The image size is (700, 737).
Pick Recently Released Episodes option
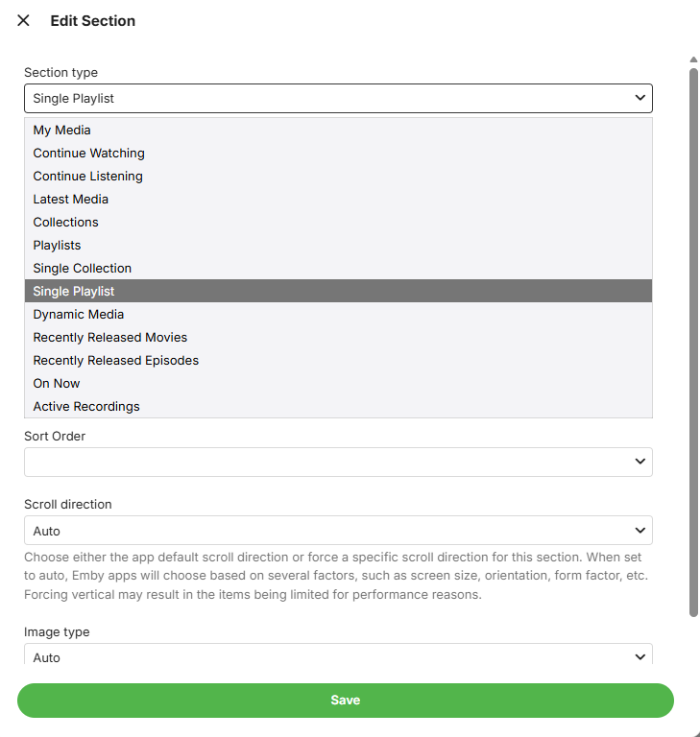[115, 360]
